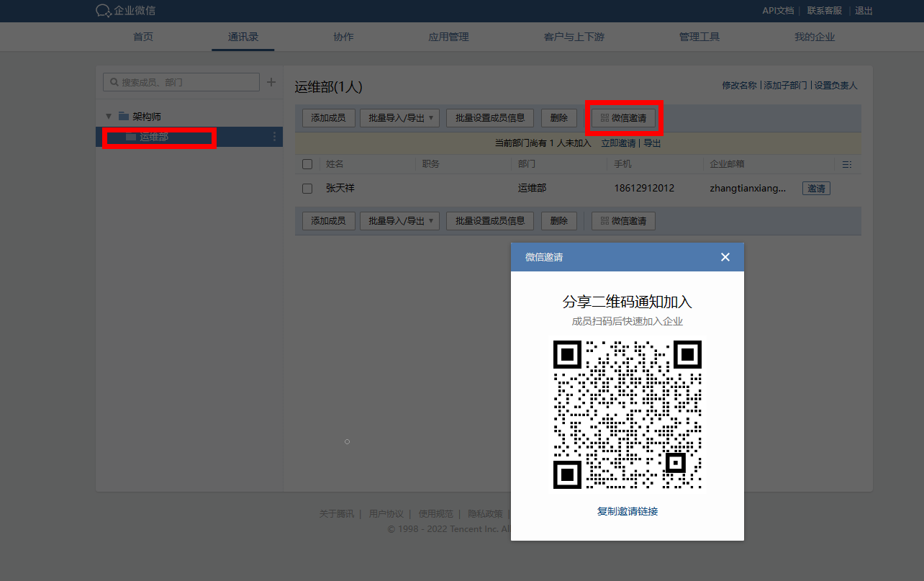Go to the 首页 tab
The width and height of the screenshot is (924, 581).
point(143,37)
